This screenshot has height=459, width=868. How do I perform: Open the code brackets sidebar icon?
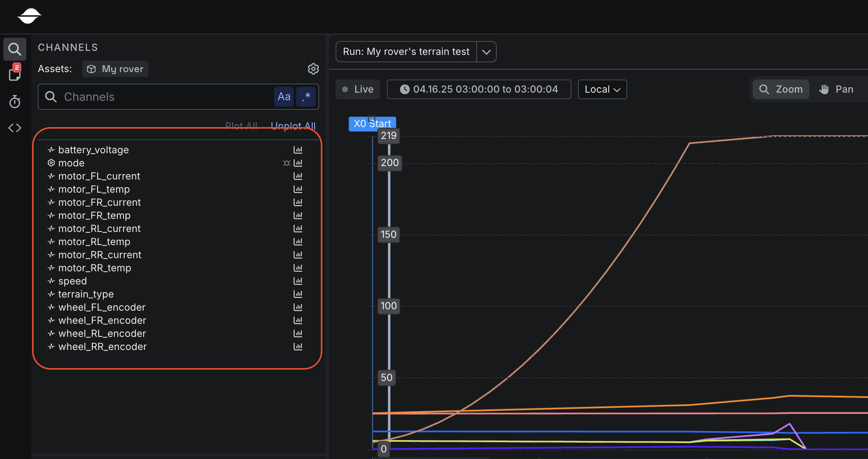15,128
